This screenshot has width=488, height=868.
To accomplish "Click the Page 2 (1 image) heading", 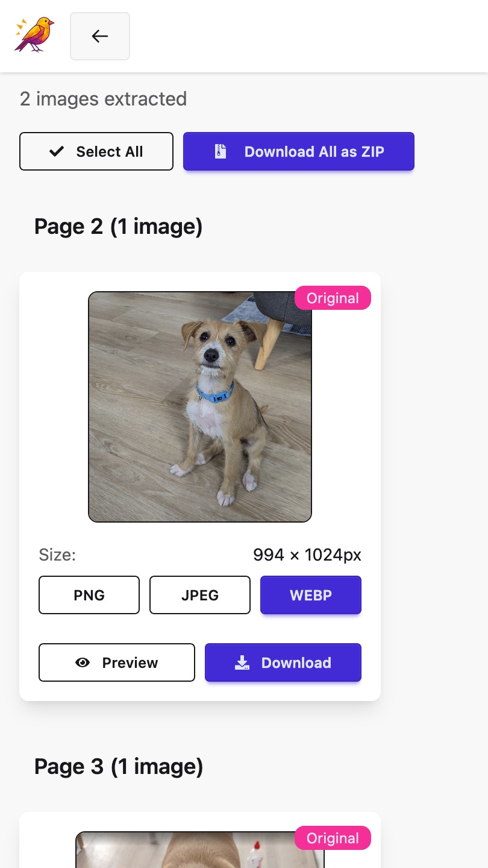I will pos(118,227).
